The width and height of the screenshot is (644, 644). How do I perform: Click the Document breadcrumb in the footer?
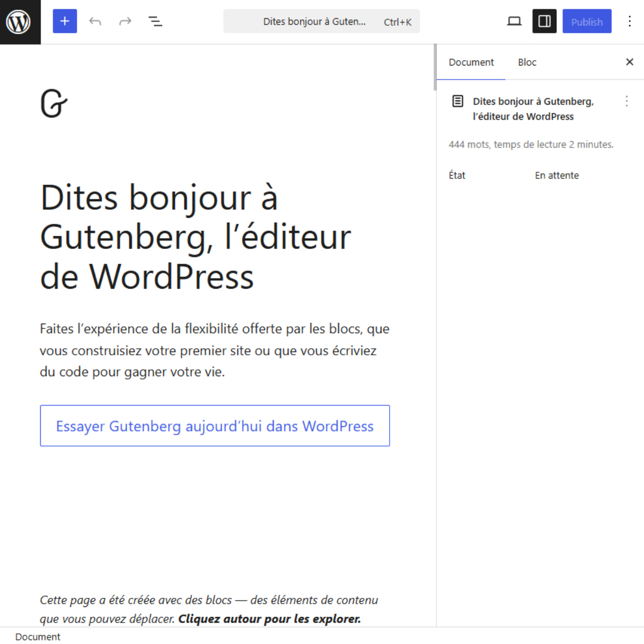[x=38, y=636]
